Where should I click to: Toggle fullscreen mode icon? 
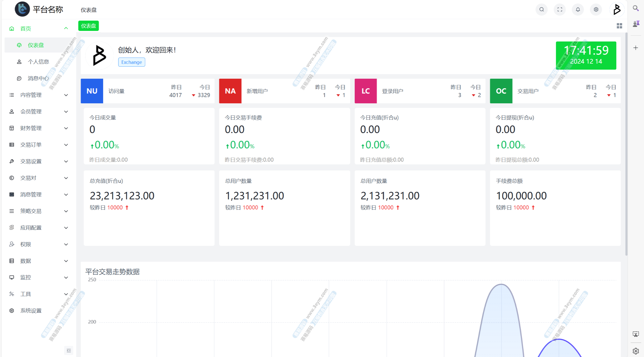pyautogui.click(x=559, y=10)
